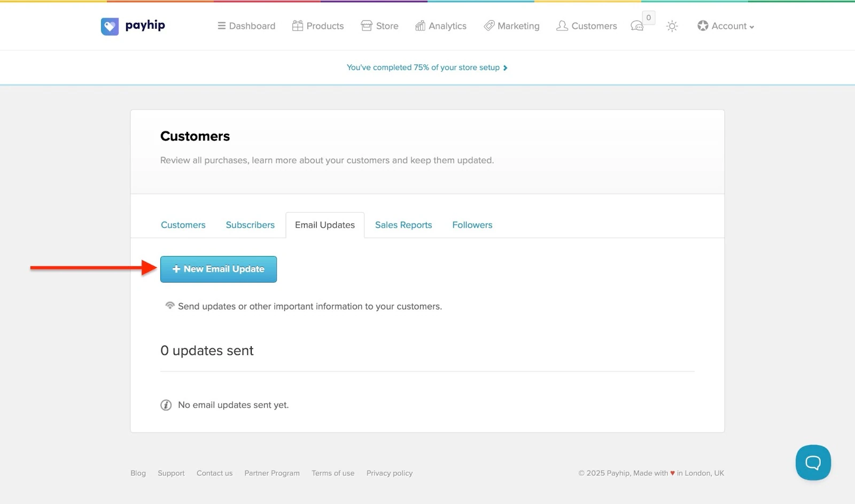Select the Email Updates tab

[x=325, y=225]
